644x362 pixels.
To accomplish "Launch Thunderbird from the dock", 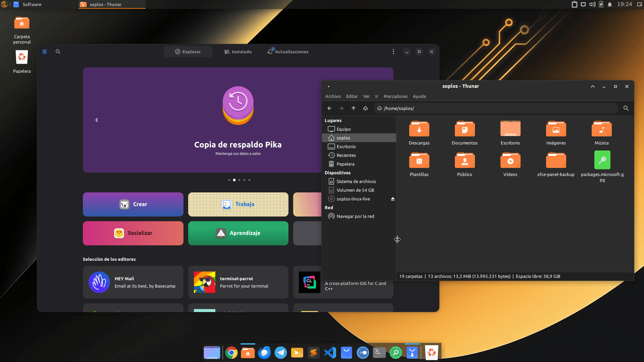I will (264, 353).
